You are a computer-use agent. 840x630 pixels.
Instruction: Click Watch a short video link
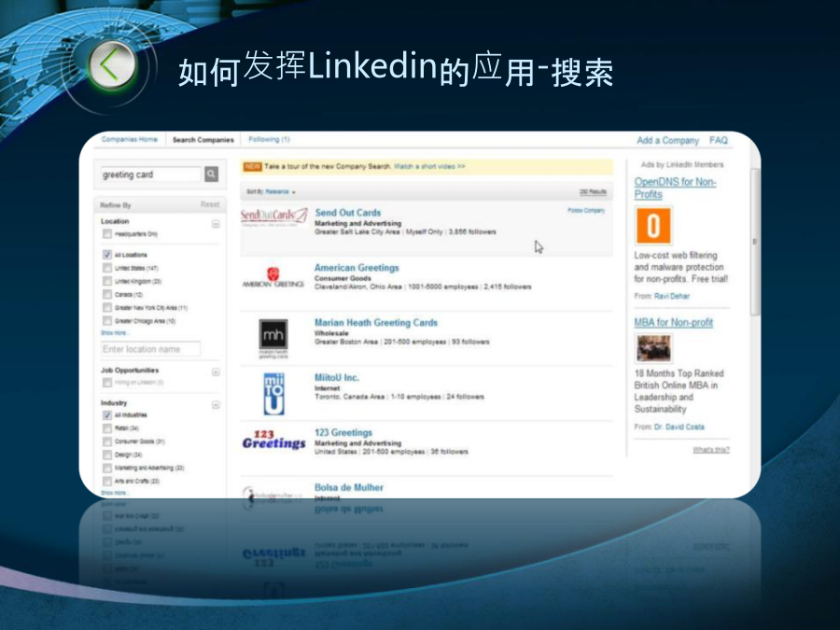pyautogui.click(x=429, y=167)
